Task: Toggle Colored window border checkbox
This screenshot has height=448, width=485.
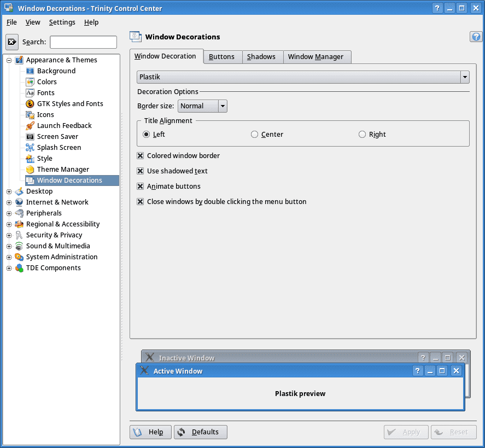Action: click(140, 156)
